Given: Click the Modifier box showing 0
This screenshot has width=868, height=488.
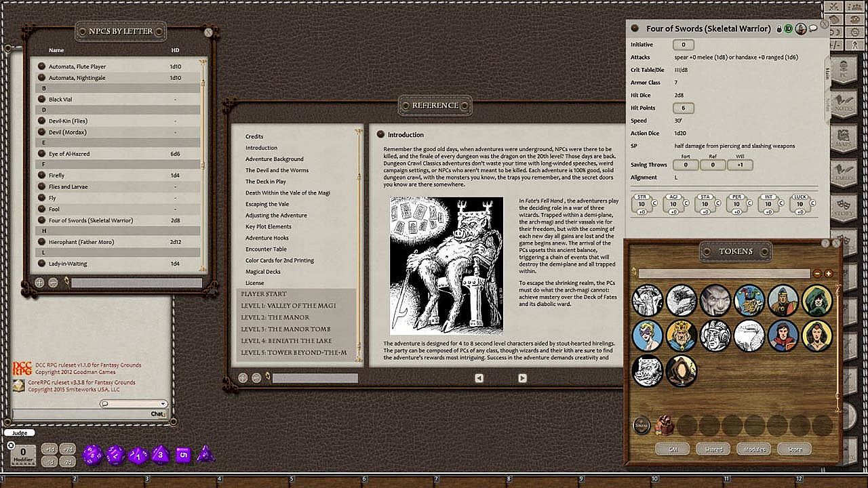Looking at the screenshot, I should point(24,454).
